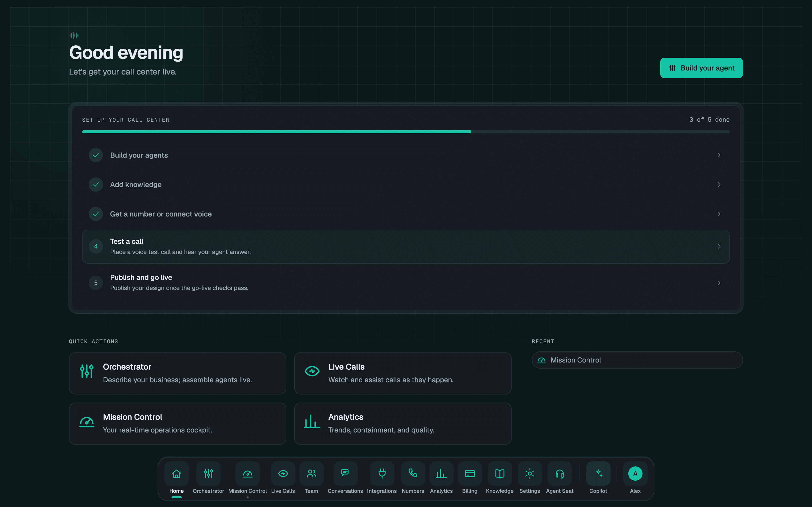Click the Build your agents checkmark

pos(96,155)
